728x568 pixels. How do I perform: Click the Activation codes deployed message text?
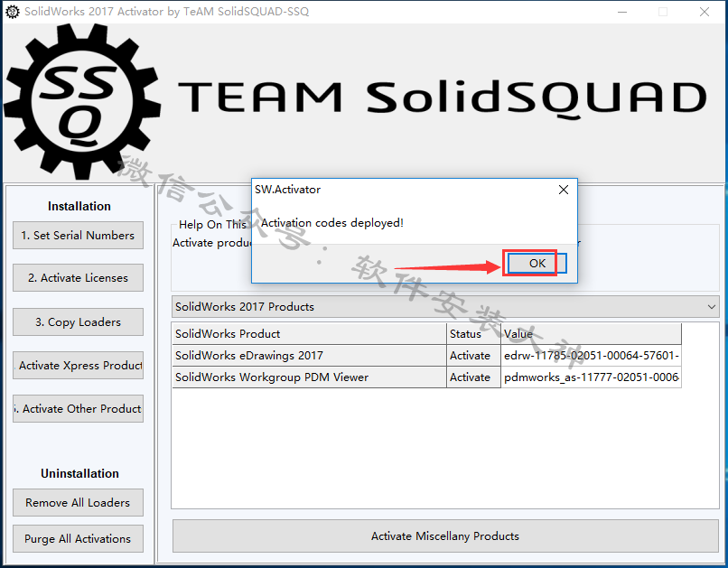pos(332,223)
